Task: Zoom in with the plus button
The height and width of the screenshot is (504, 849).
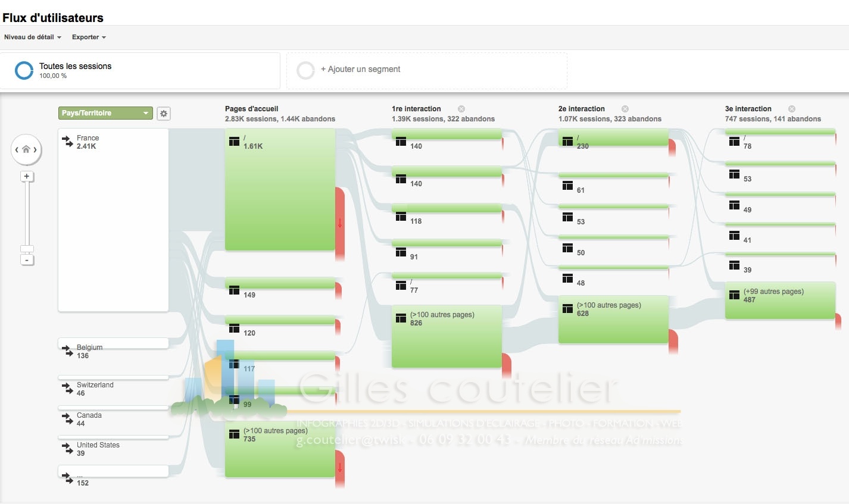Action: (x=27, y=176)
